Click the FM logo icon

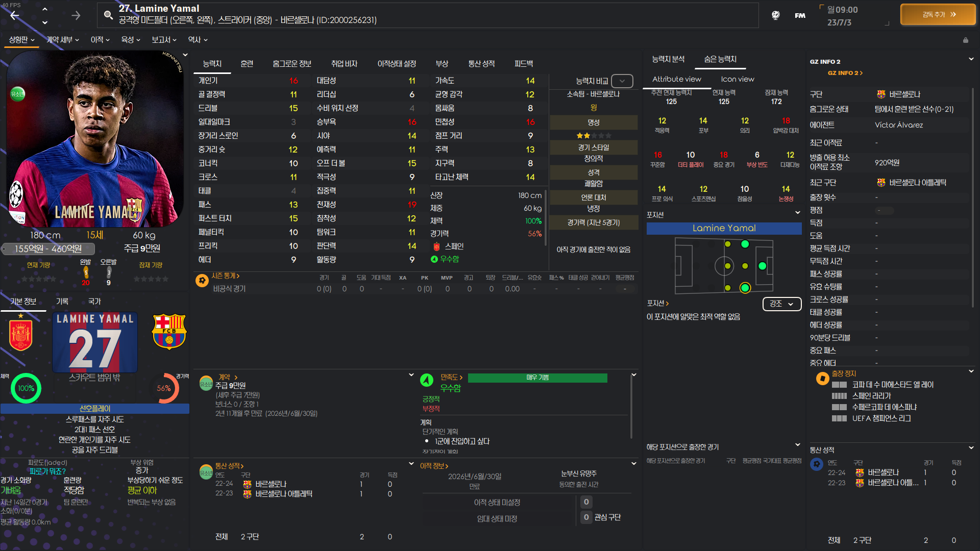click(800, 15)
